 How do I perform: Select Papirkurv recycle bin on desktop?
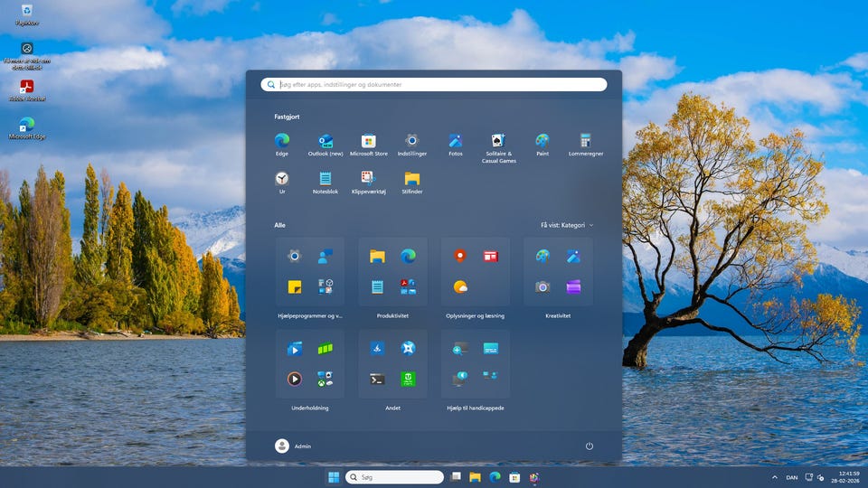point(26,15)
